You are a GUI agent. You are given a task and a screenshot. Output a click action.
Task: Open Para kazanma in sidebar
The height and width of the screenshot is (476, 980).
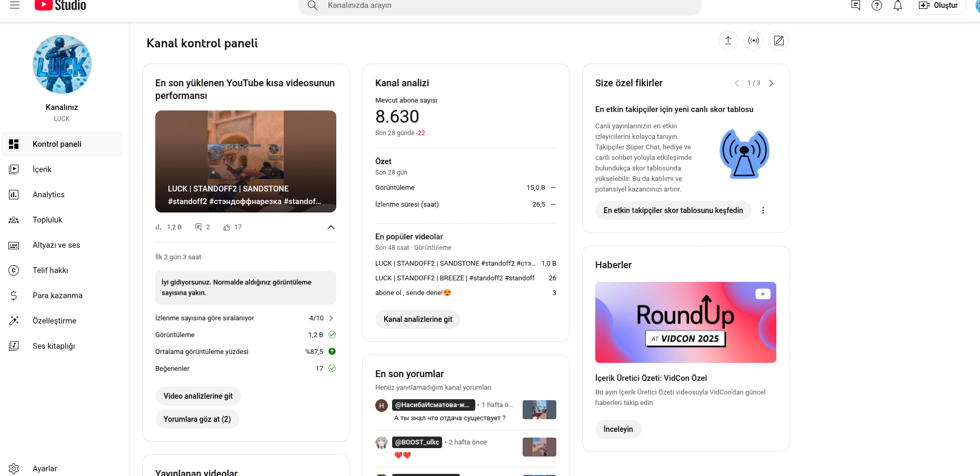pos(62,296)
